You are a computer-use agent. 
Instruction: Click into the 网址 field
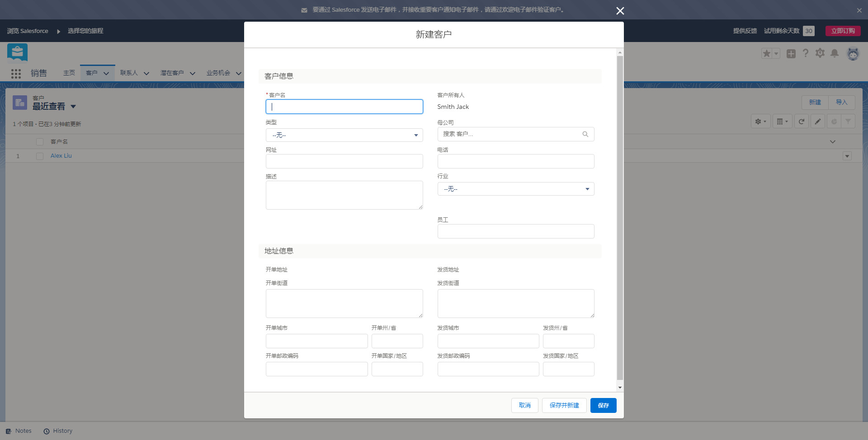[x=344, y=161]
